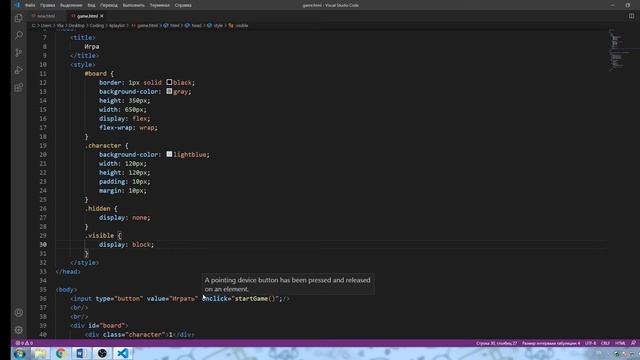The width and height of the screenshot is (640, 360).
Task: Open the Source Control view
Action: click(19, 53)
